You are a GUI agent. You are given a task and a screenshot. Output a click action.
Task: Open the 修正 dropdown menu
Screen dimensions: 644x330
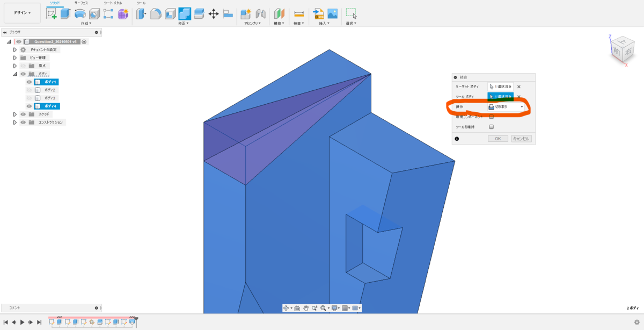click(x=185, y=24)
